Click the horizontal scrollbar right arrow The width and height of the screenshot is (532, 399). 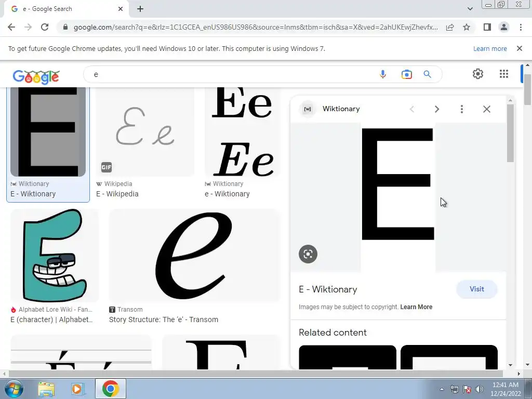point(519,374)
